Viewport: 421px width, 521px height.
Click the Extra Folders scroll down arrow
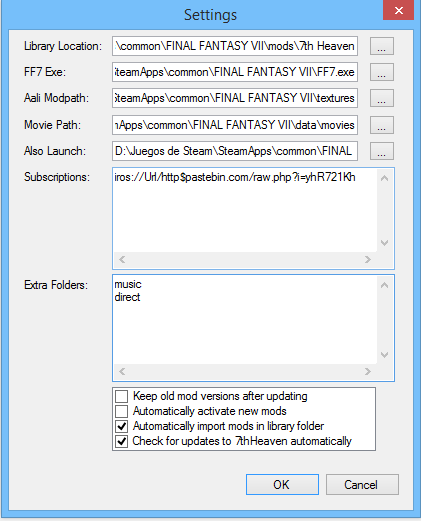[x=384, y=355]
